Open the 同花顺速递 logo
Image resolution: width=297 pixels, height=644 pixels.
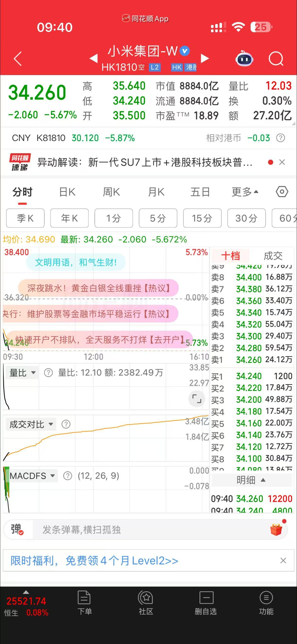[20, 162]
